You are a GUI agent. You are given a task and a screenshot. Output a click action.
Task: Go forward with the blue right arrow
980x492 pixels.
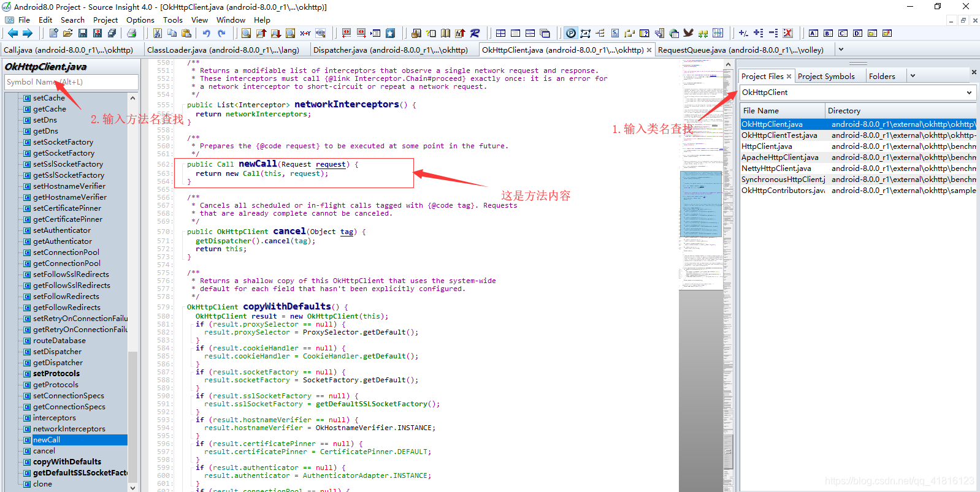click(x=27, y=33)
